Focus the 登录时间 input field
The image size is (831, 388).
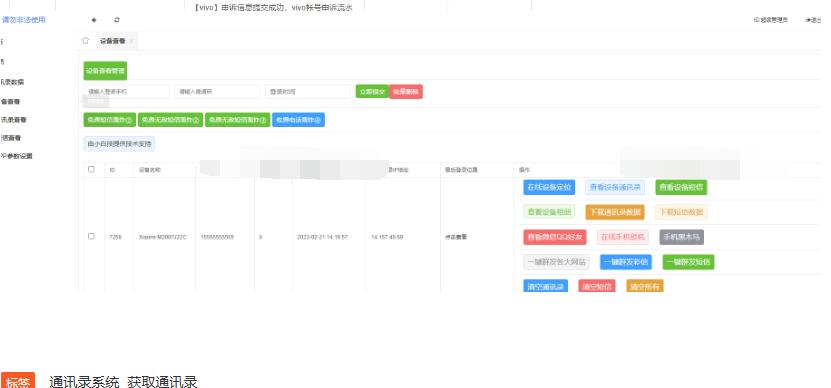pyautogui.click(x=308, y=92)
